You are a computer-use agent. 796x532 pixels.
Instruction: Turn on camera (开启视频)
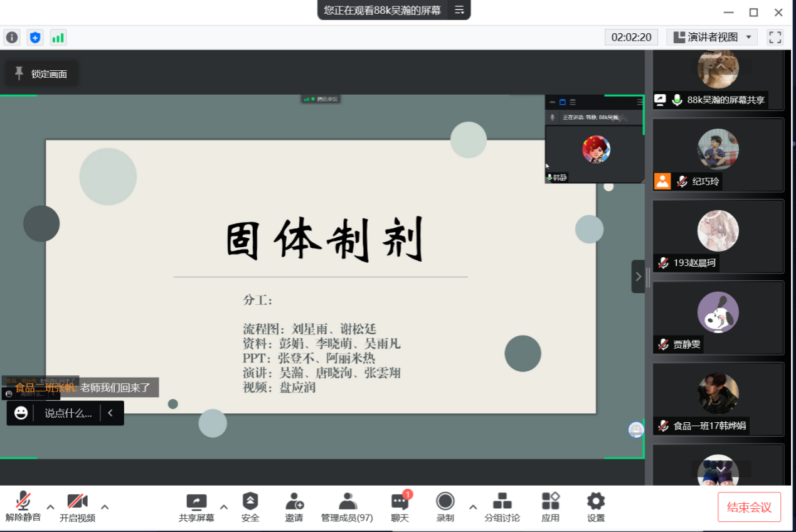pyautogui.click(x=77, y=507)
